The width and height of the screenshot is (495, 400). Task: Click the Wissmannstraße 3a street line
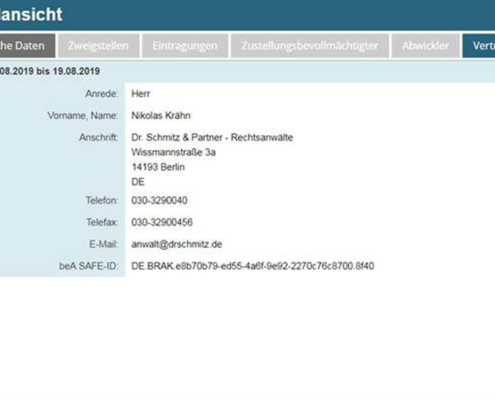coord(173,152)
